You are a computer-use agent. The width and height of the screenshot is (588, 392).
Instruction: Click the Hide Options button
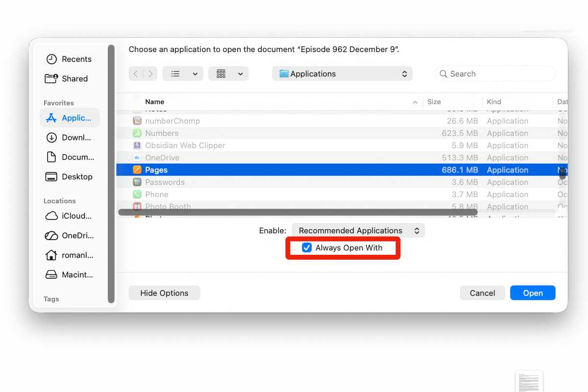[164, 293]
